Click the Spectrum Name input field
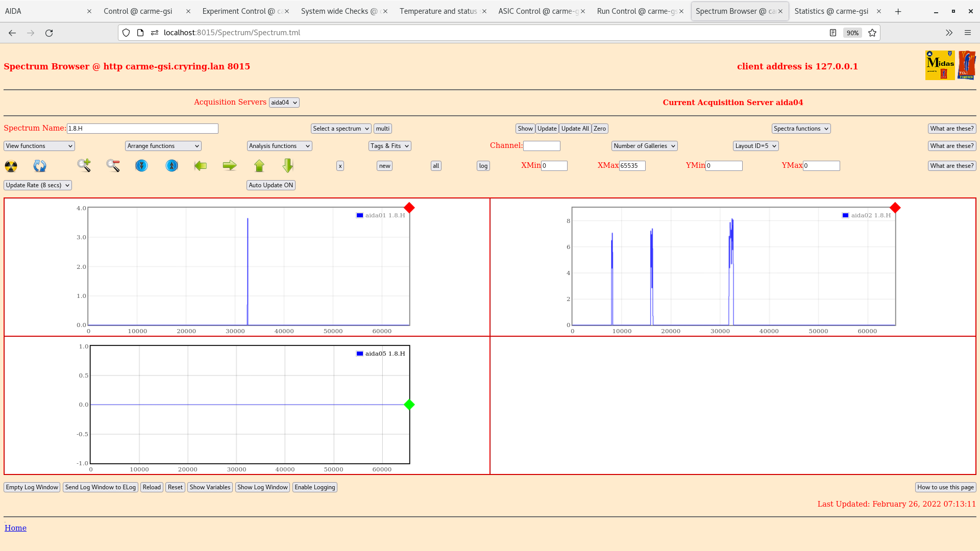This screenshot has width=980, height=551. pos(142,129)
